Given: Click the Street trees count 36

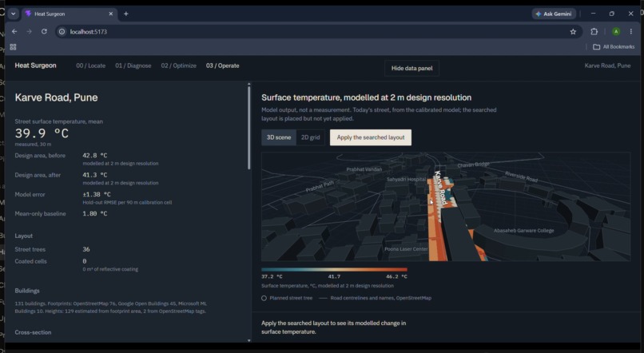Looking at the screenshot, I should point(86,249).
